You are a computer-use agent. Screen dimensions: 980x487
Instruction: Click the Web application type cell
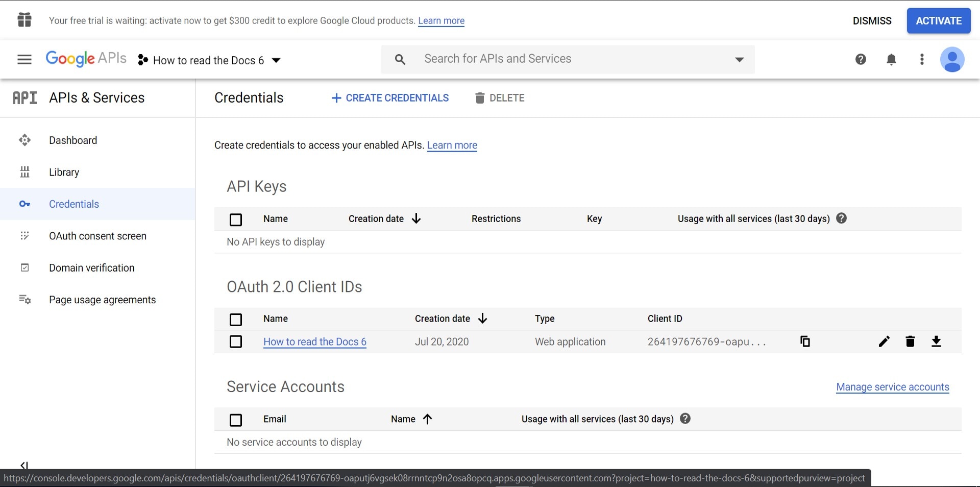pyautogui.click(x=570, y=342)
